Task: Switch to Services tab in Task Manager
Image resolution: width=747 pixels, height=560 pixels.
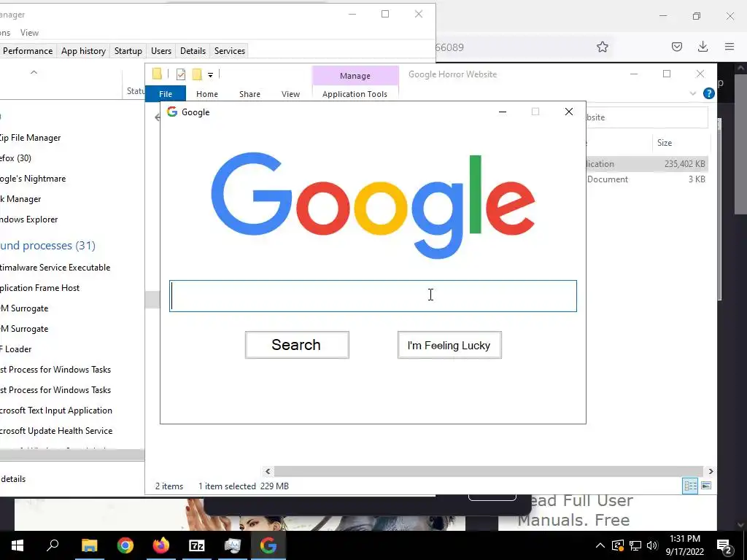Action: (x=230, y=51)
